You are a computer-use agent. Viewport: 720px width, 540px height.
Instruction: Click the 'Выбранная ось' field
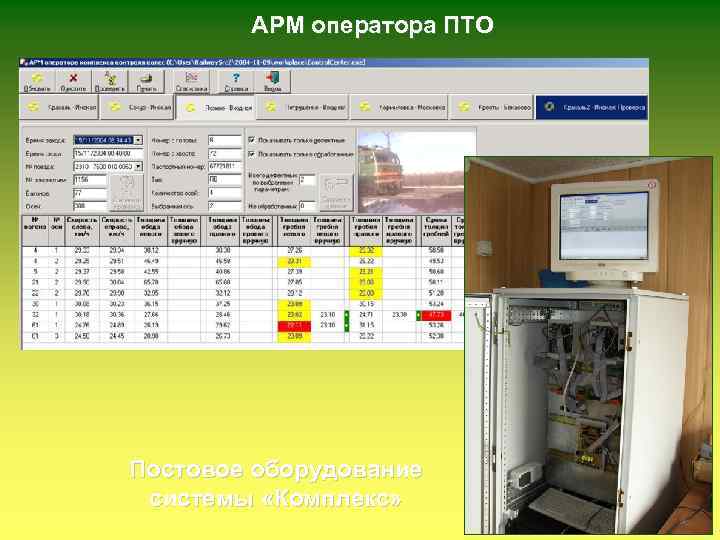click(225, 206)
